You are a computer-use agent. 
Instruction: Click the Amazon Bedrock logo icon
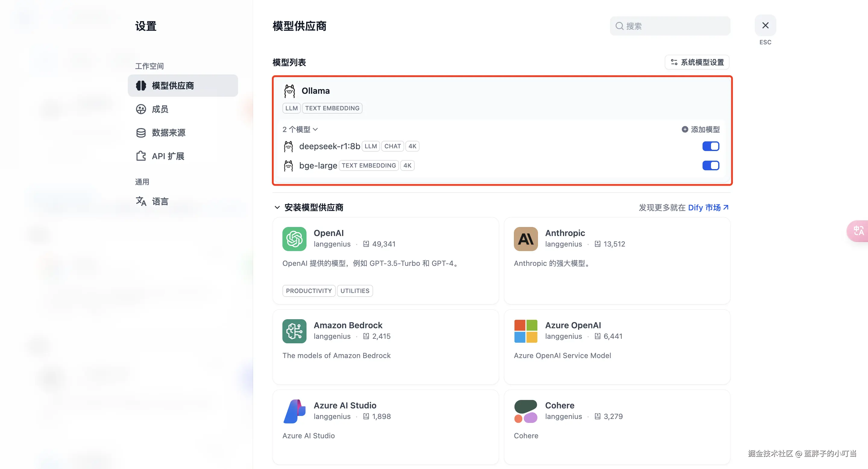[294, 331]
